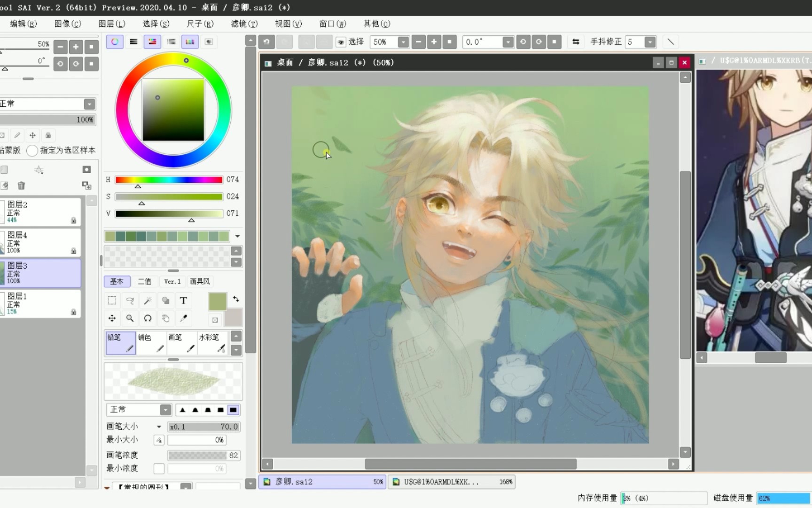
Task: Click the layer mask icon
Action: tap(86, 169)
